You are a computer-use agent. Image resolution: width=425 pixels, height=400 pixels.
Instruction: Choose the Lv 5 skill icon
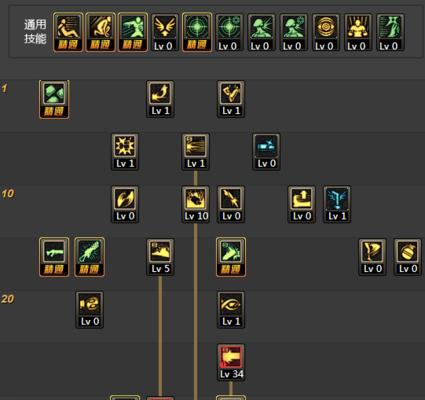coord(160,257)
